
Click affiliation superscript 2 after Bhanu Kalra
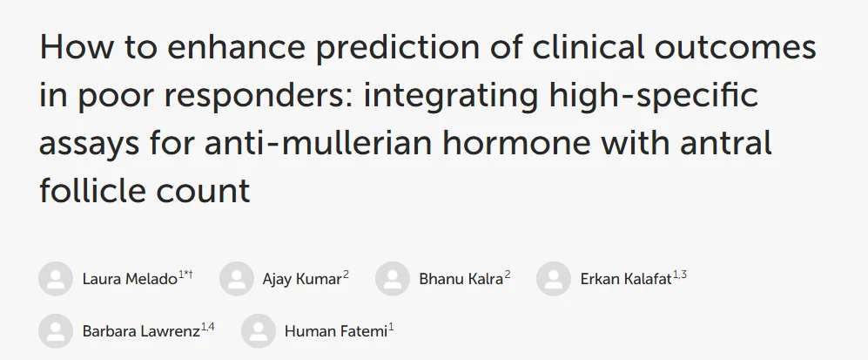click(508, 275)
